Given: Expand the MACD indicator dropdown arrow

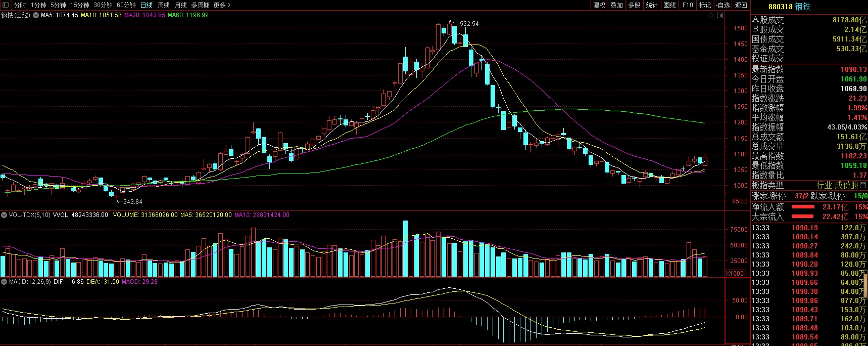Looking at the screenshot, I should coord(4,282).
